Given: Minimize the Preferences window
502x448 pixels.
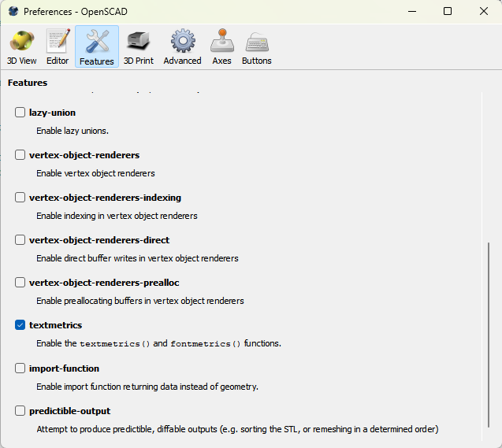Looking at the screenshot, I should click(412, 12).
